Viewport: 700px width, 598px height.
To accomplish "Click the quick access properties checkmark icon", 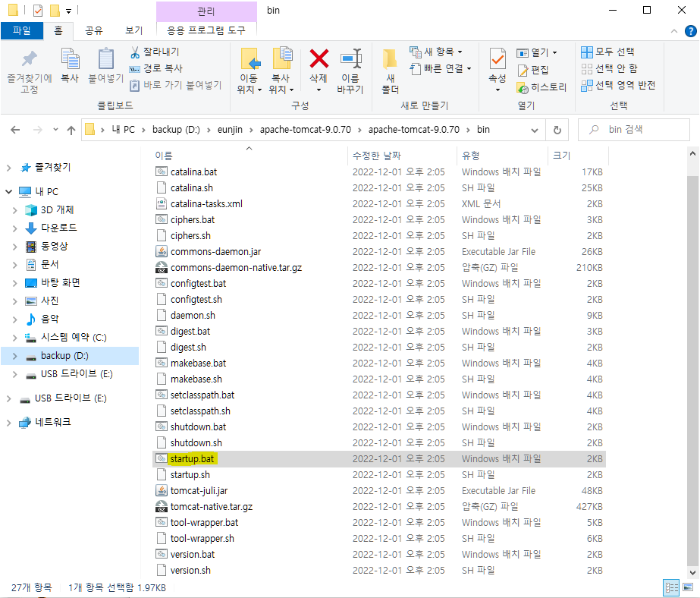I will [x=38, y=11].
